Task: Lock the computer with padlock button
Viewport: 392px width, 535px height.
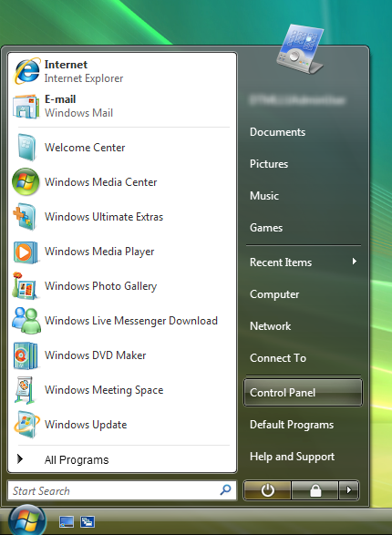Action: [315, 490]
